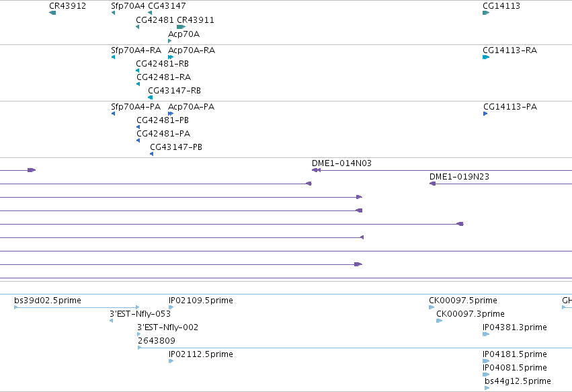572x392 pixels.
Task: Select the DME1-014N03 clone label
Action: (x=341, y=163)
